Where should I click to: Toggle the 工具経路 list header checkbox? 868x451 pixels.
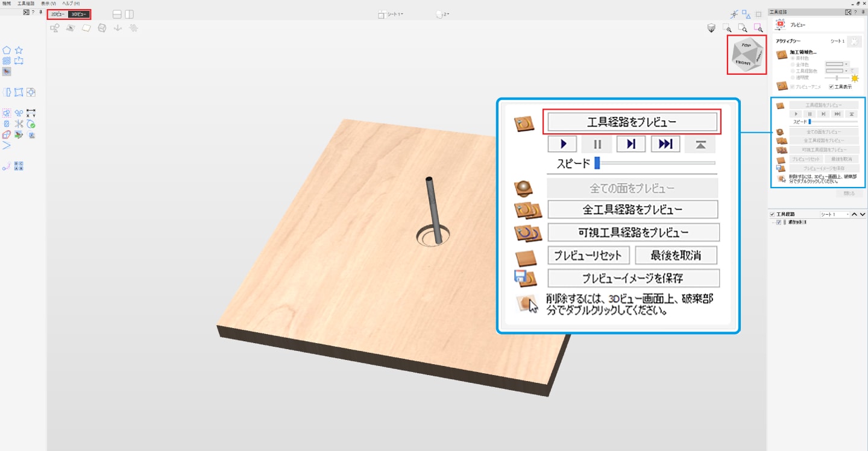click(772, 214)
